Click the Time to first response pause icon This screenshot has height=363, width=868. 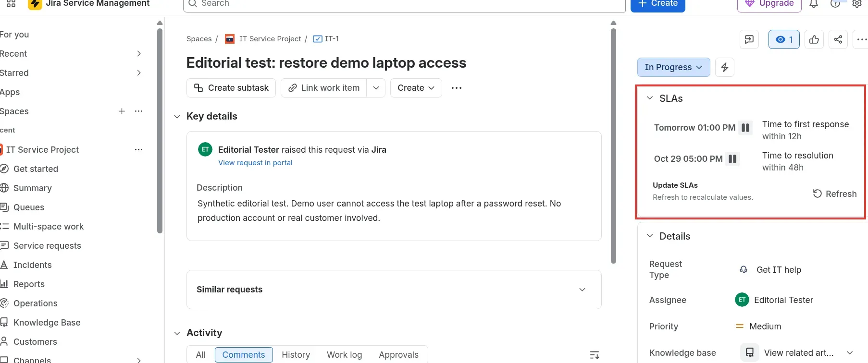(745, 128)
